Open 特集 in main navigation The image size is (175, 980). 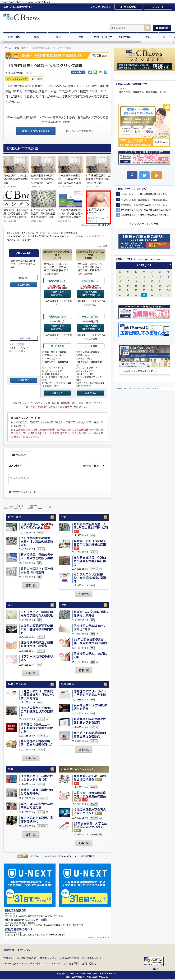point(147,37)
